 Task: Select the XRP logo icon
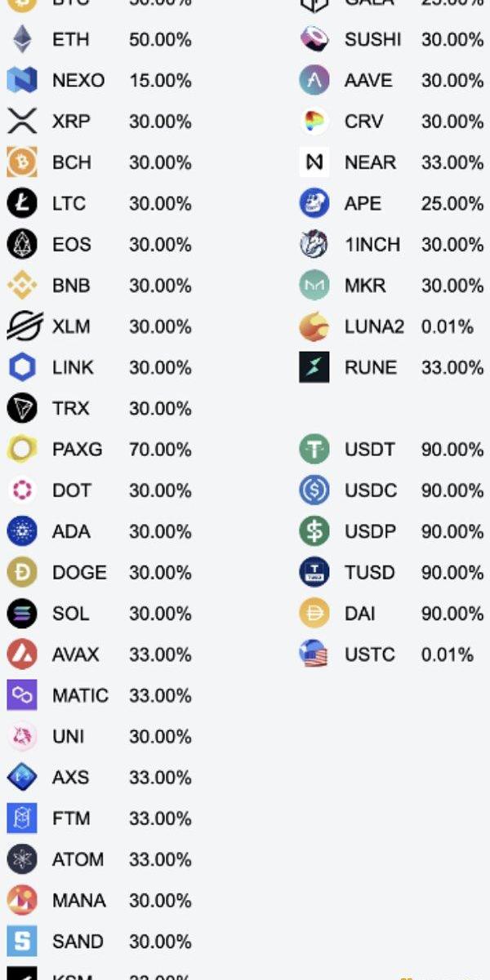(22, 122)
